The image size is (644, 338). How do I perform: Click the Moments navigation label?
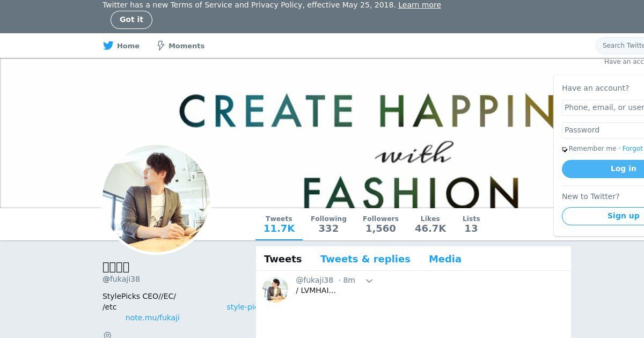tap(186, 46)
